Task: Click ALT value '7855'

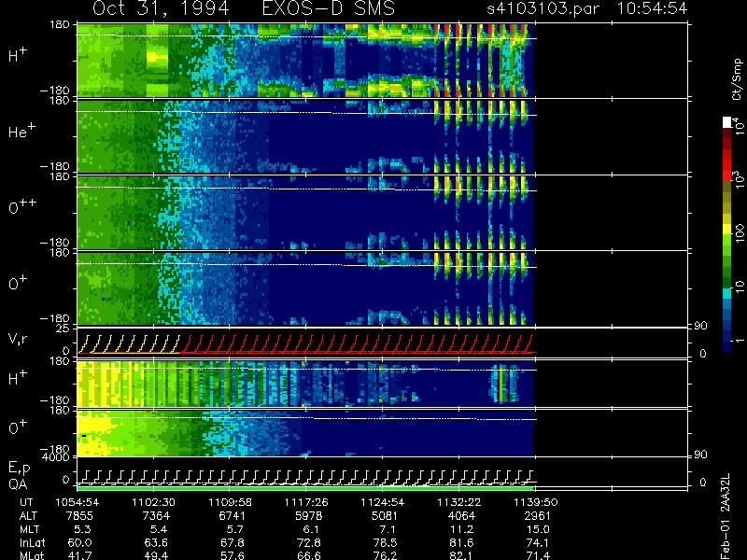Action: coord(79,516)
